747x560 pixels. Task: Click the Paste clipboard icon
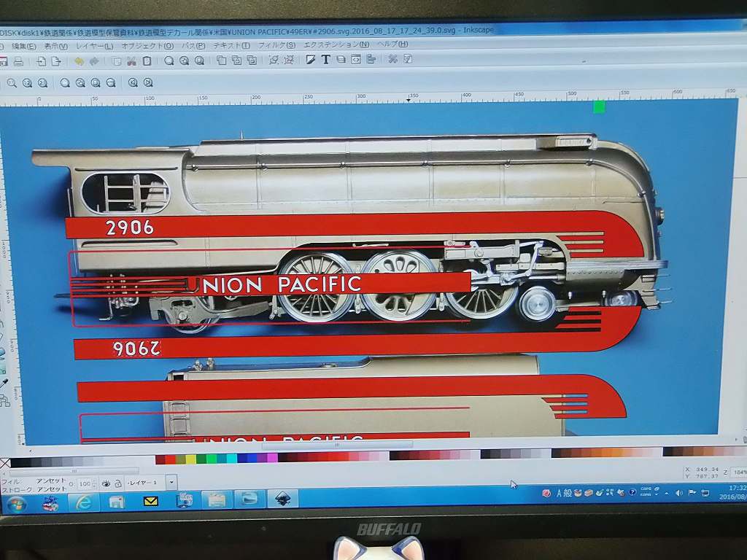[x=147, y=61]
